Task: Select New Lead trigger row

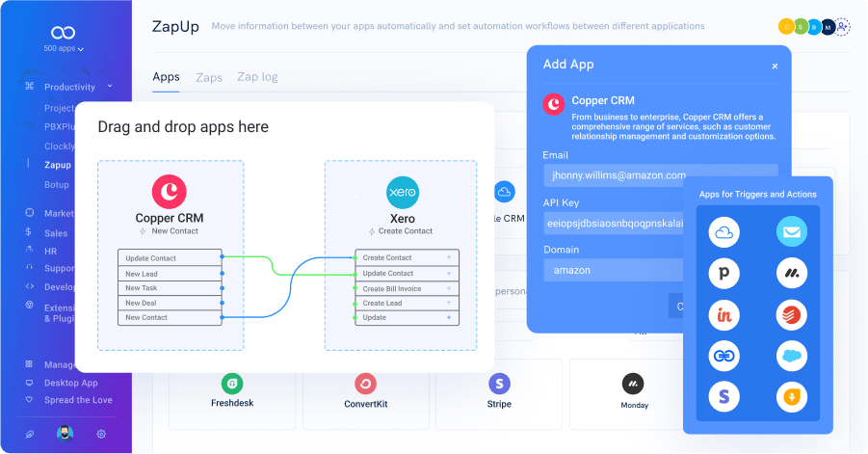Action: tap(170, 274)
